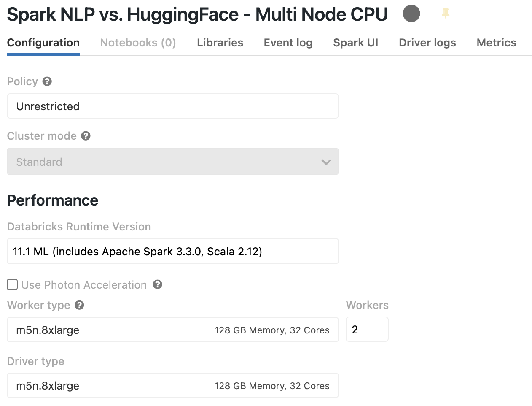
Task: Open the Databricks Runtime Version dropdown
Action: (172, 252)
